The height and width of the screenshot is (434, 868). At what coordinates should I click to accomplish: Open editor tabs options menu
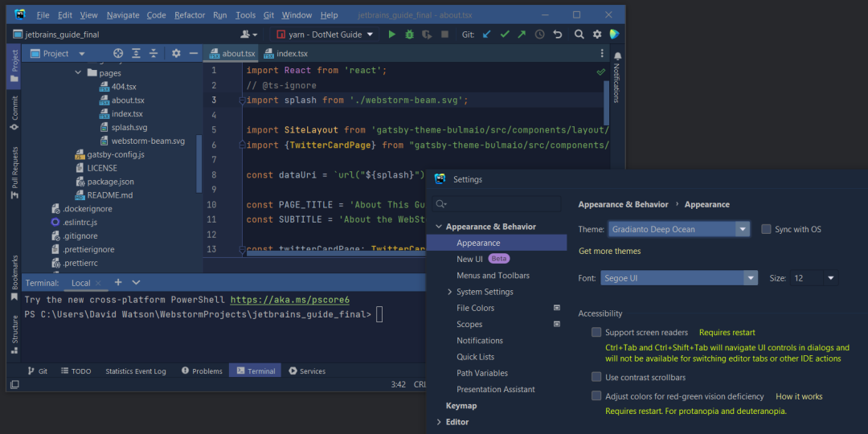(x=602, y=53)
